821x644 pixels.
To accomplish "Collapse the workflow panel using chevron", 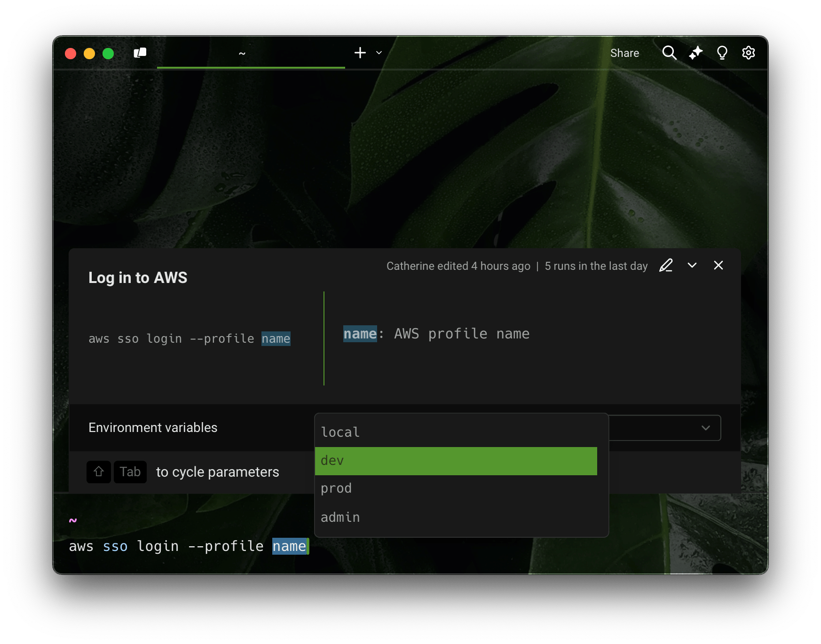I will [692, 266].
